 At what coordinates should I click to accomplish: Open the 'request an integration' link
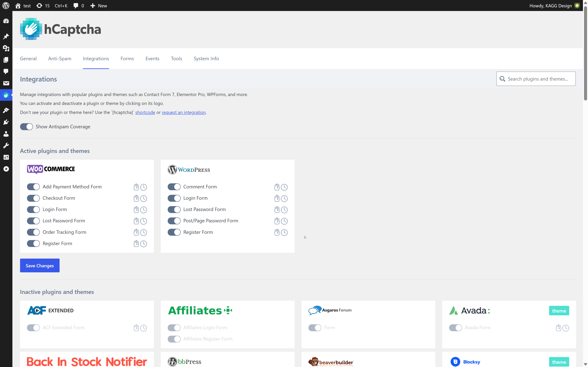pyautogui.click(x=184, y=112)
